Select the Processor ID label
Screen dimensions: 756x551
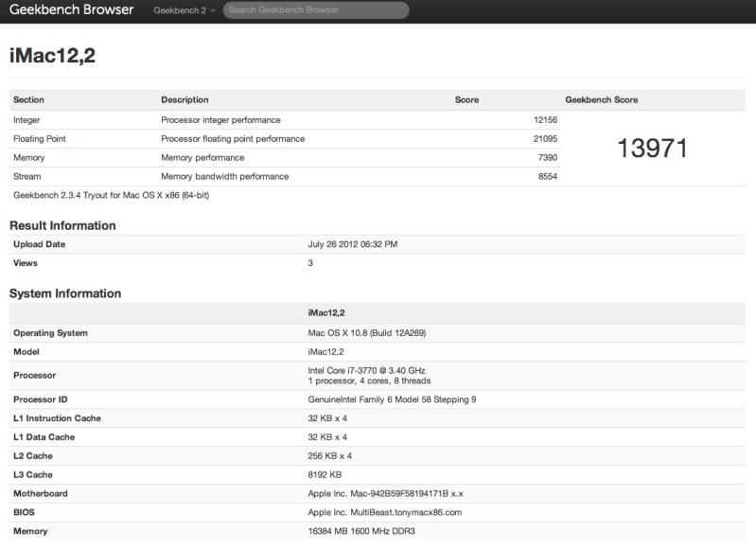coord(41,400)
